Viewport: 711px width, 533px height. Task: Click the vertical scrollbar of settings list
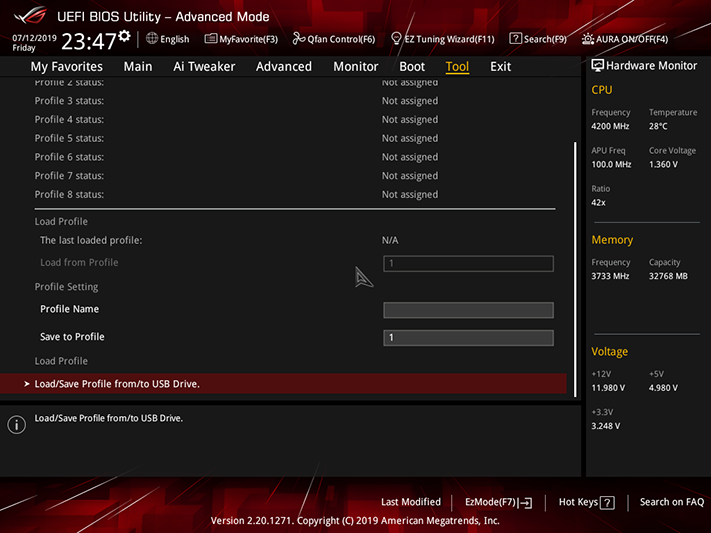point(575,269)
